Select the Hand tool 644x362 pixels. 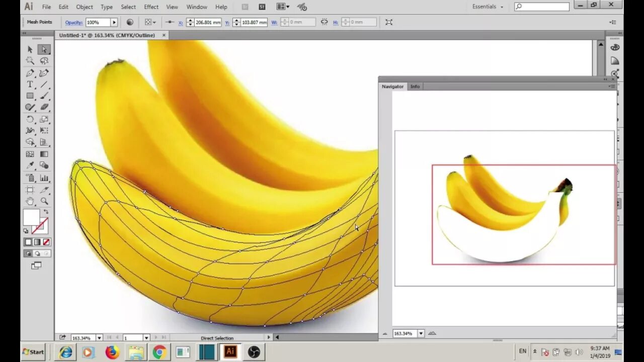tap(30, 201)
